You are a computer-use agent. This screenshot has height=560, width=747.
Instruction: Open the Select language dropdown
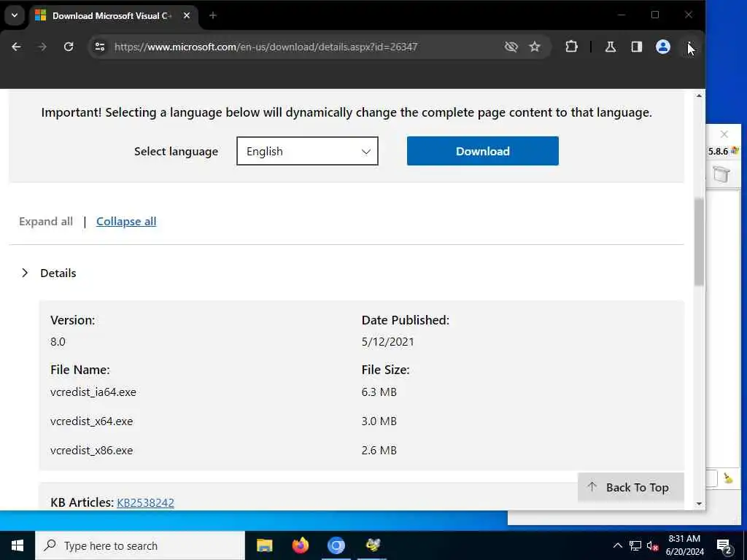(x=307, y=151)
